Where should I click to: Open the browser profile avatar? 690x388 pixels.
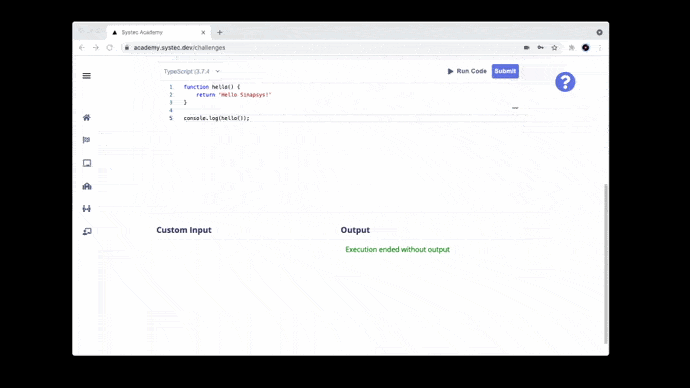(x=586, y=48)
